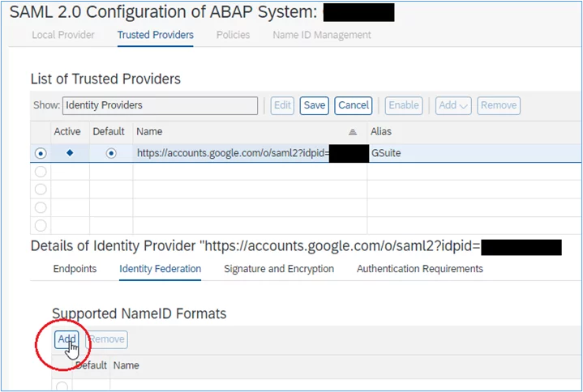583x392 pixels.
Task: Click the GSuite alias cell
Action: (x=474, y=153)
